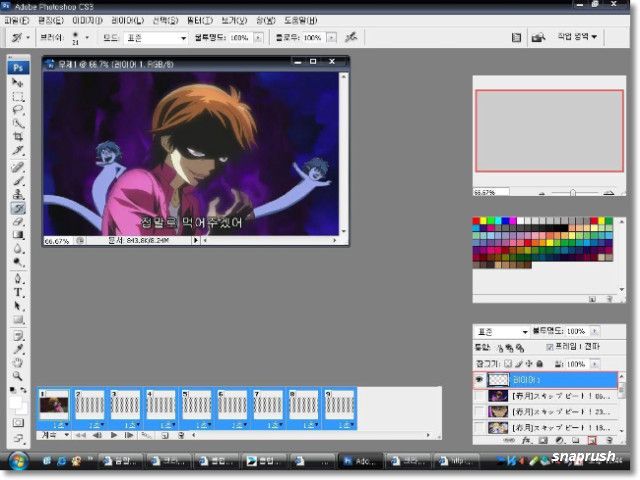Toggle lock all padlock icon

tap(540, 363)
